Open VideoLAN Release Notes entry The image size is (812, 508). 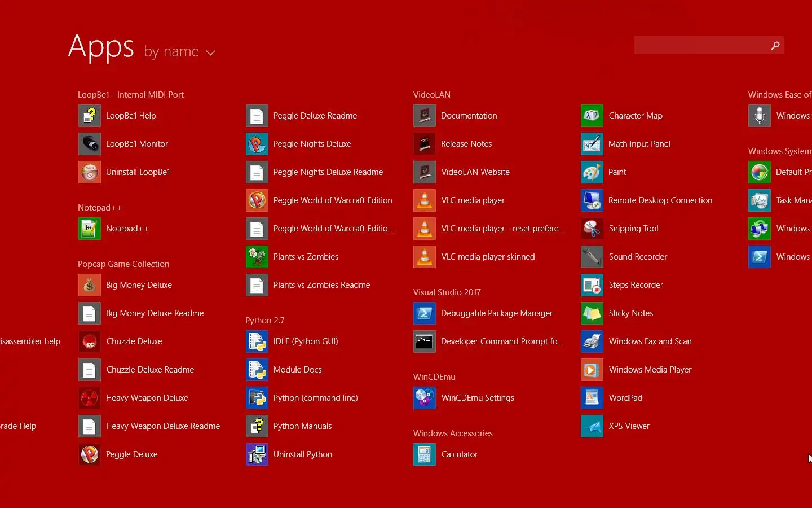click(453, 144)
